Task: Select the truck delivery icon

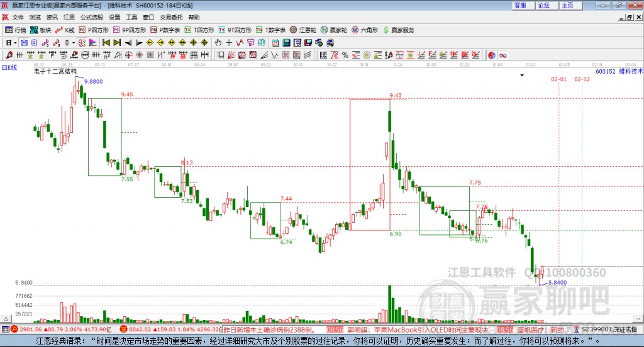Action: 330,43
